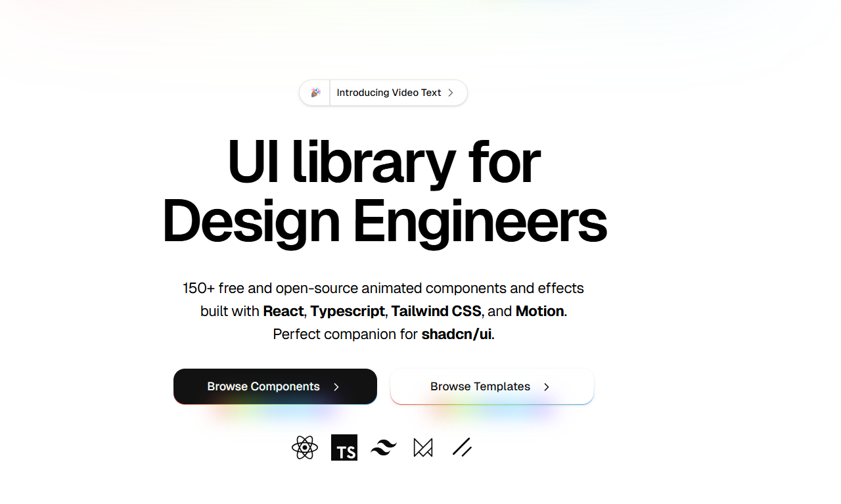Image resolution: width=841 pixels, height=504 pixels.
Task: Click the bold Tailwind CSS text
Action: (x=437, y=311)
